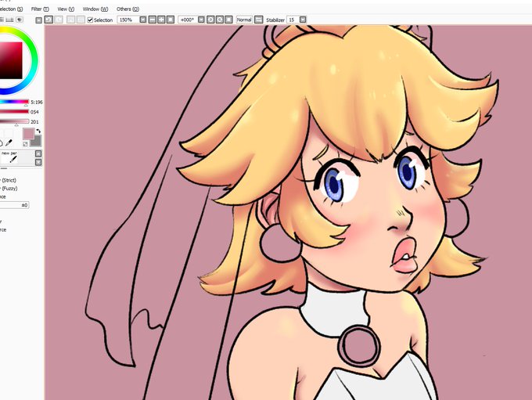Image resolution: width=532 pixels, height=400 pixels.
Task: Toggle the transparent color icon
Action: 26,144
